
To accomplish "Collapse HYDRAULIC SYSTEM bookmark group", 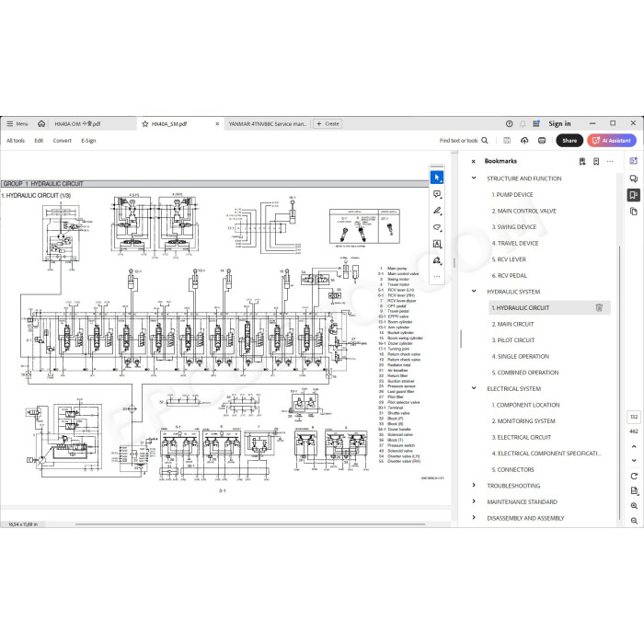I will coord(474,292).
